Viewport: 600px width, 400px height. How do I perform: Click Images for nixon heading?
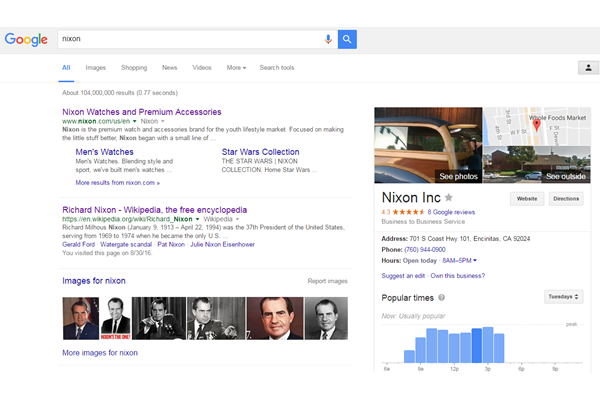(x=94, y=281)
